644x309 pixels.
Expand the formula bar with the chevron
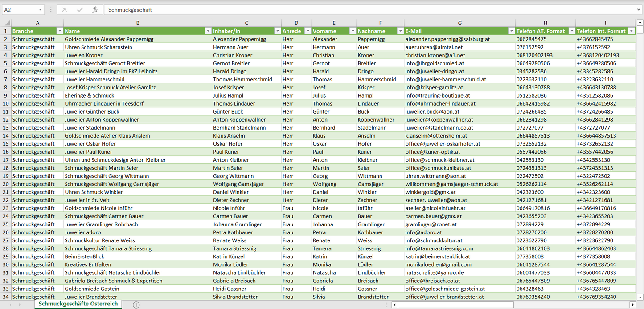click(639, 10)
